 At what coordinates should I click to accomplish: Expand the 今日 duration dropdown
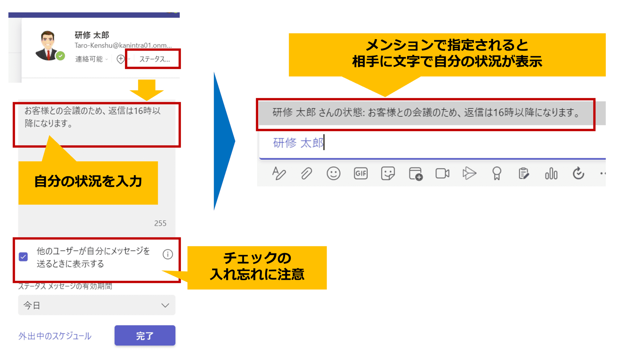click(97, 305)
